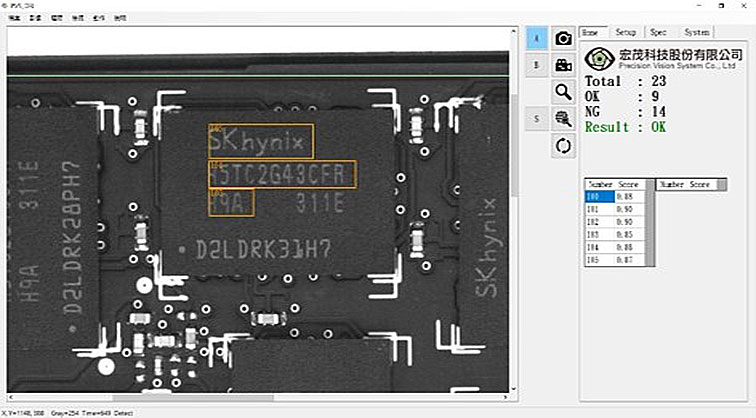Image resolution: width=756 pixels, height=418 pixels.
Task: Select the Home tab
Action: (x=592, y=33)
